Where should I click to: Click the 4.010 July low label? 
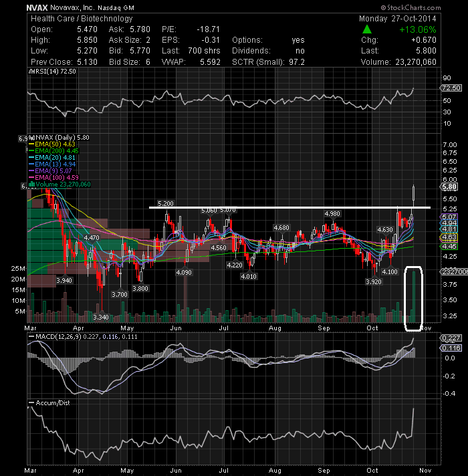249,276
